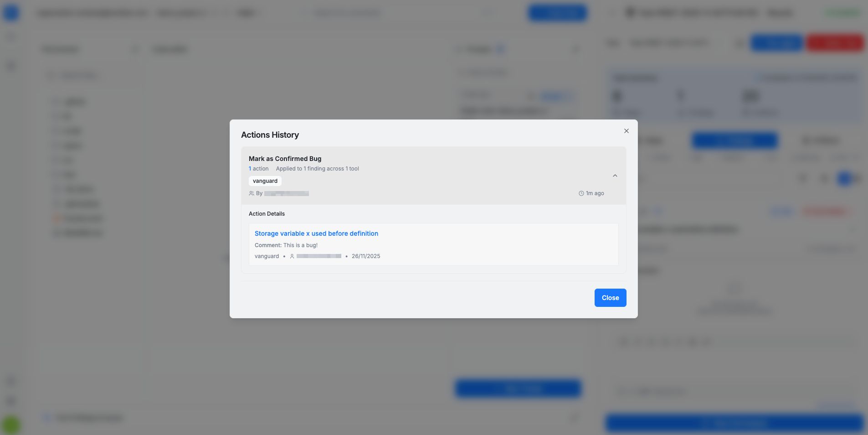The height and width of the screenshot is (435, 868).
Task: Click the red button in top-right corner
Action: tap(835, 43)
